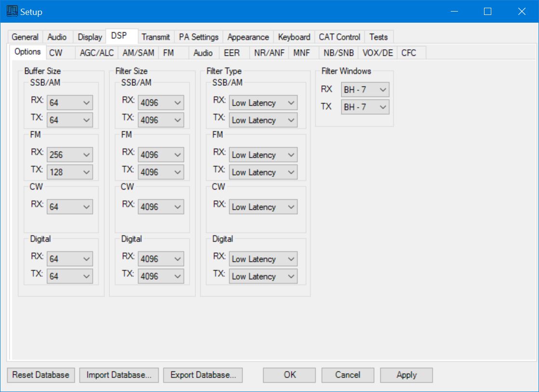Open CW RX filter size dropdown
This screenshot has height=392, width=539.
pyautogui.click(x=161, y=207)
